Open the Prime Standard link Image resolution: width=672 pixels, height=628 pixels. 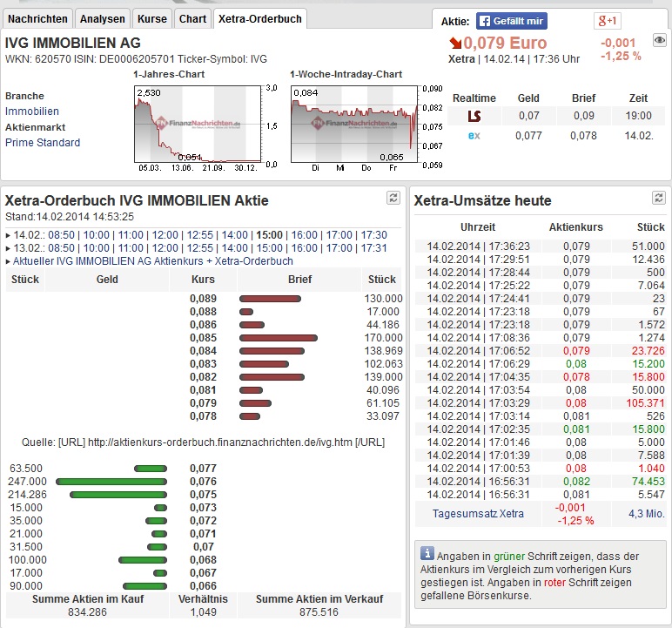[x=43, y=143]
